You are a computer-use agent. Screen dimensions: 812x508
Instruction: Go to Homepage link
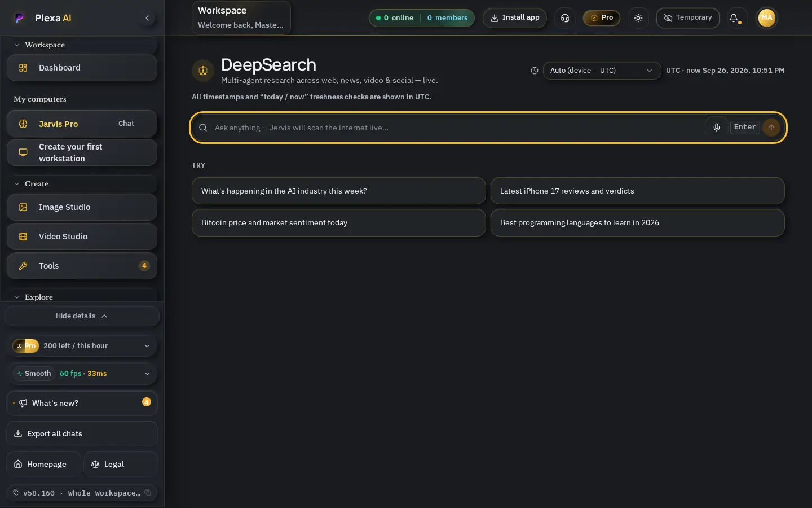43,464
